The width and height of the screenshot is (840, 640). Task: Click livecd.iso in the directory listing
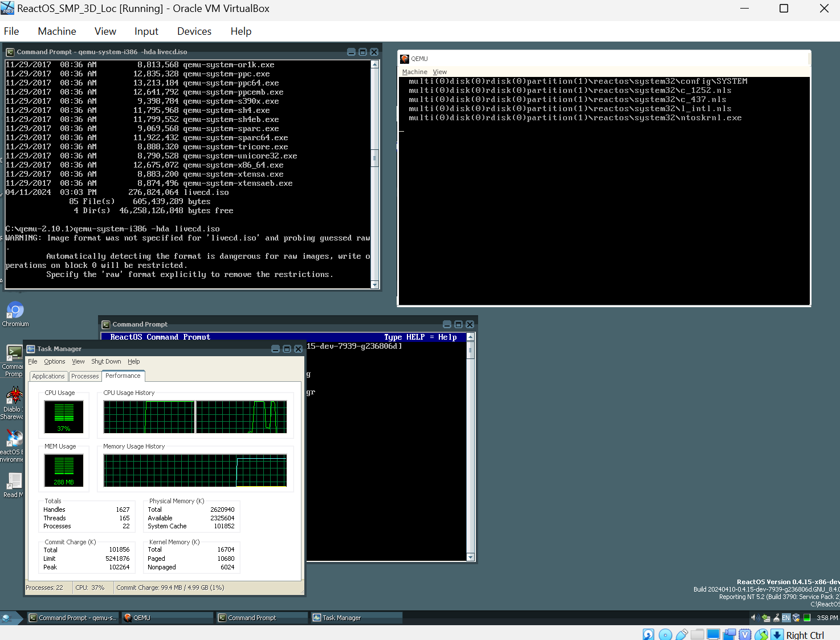pyautogui.click(x=206, y=193)
